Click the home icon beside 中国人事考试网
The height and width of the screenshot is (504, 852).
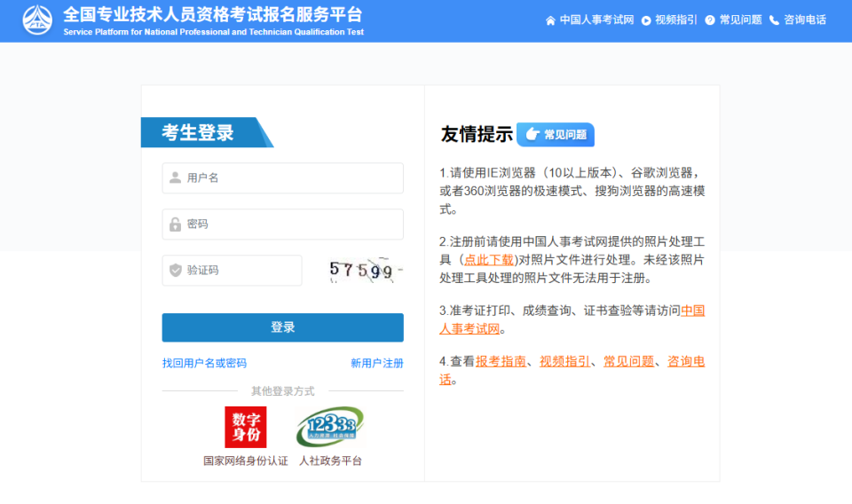tap(550, 20)
